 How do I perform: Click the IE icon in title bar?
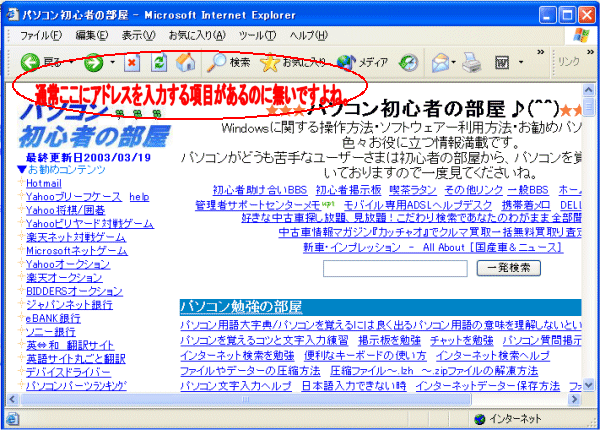(x=13, y=15)
